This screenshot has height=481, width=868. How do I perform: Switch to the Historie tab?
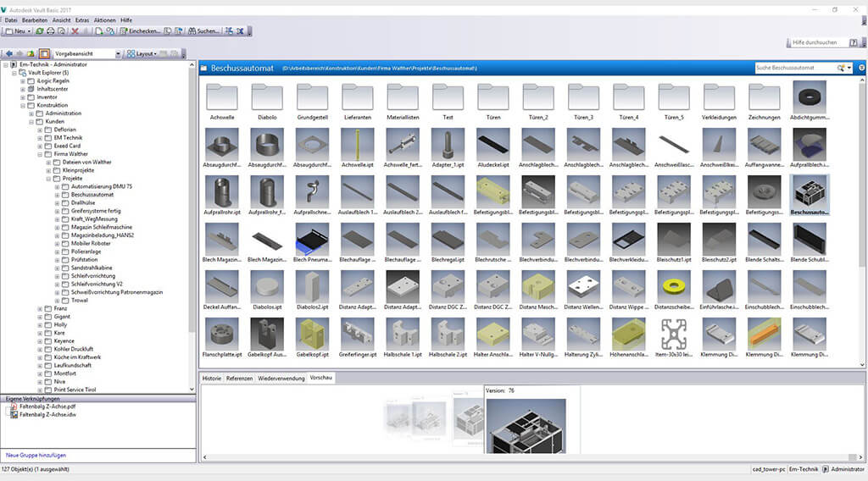click(211, 378)
